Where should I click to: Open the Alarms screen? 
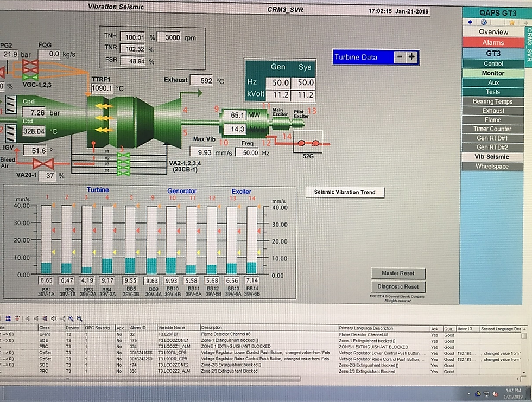tap(493, 43)
